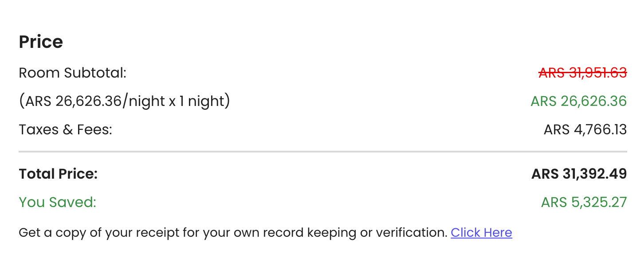This screenshot has width=644, height=266.
Task: Click the horizontal divider above Total Price
Action: coord(322,152)
